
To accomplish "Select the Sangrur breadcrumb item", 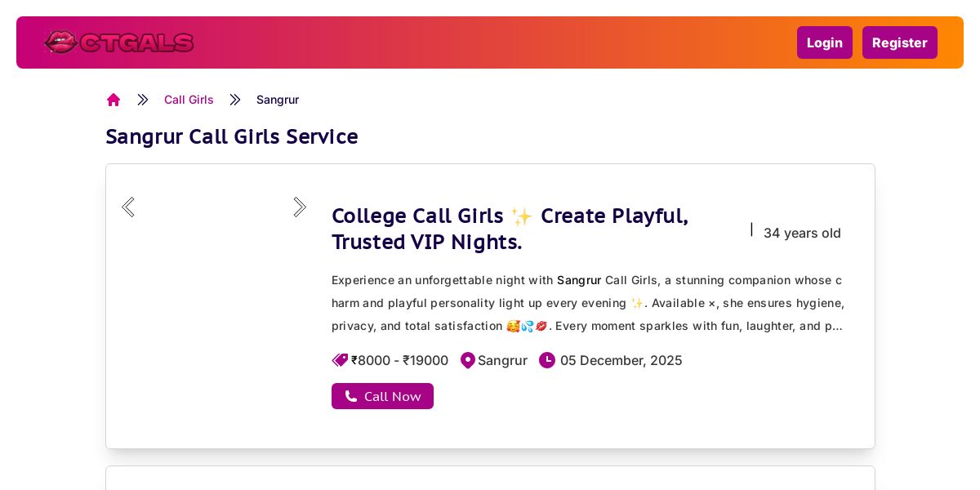I will click(278, 100).
